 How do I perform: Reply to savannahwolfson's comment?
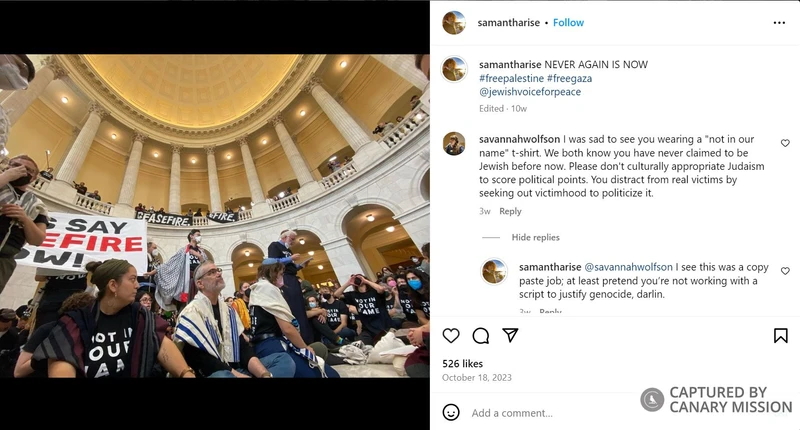[510, 211]
